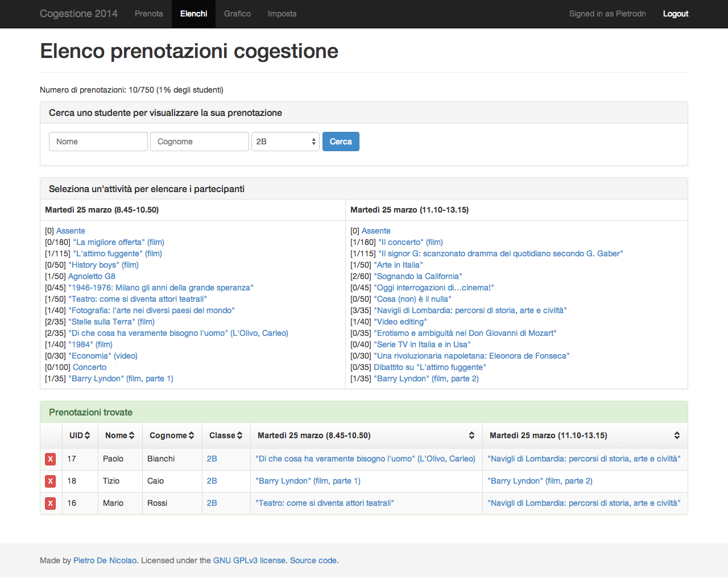List participants of "History boys" (film)
Viewport: 728px width, 578px height.
click(104, 265)
